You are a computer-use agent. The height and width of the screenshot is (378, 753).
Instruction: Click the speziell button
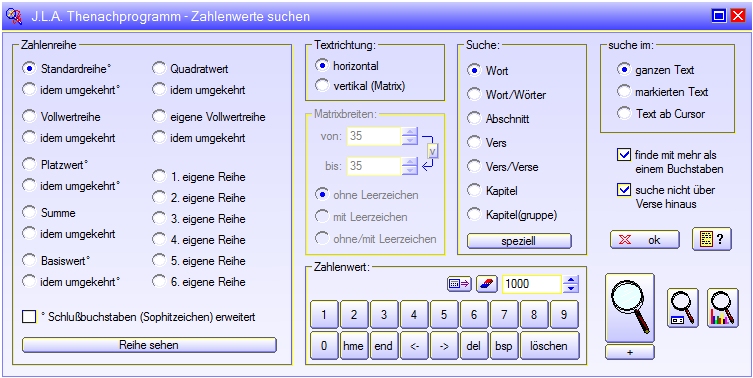(520, 241)
